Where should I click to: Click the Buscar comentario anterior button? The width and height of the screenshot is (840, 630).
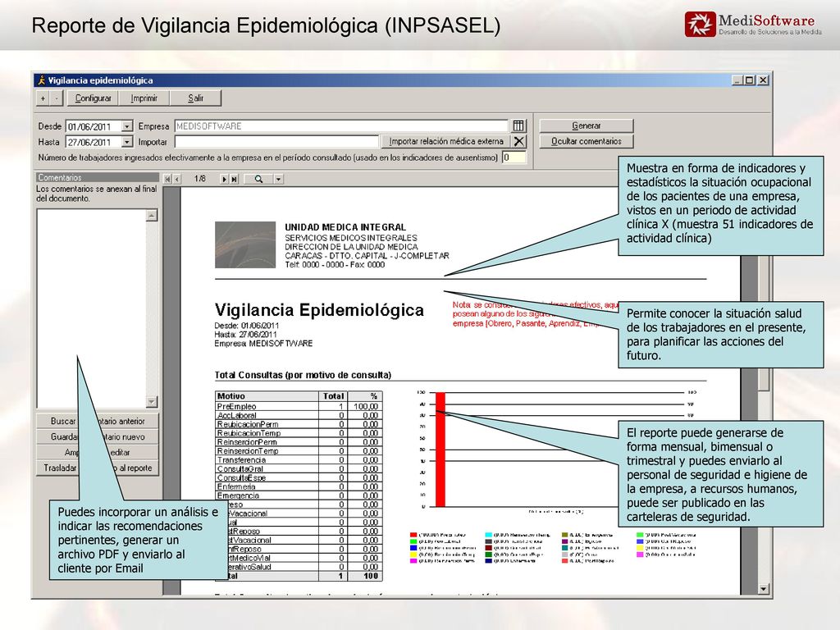point(98,421)
